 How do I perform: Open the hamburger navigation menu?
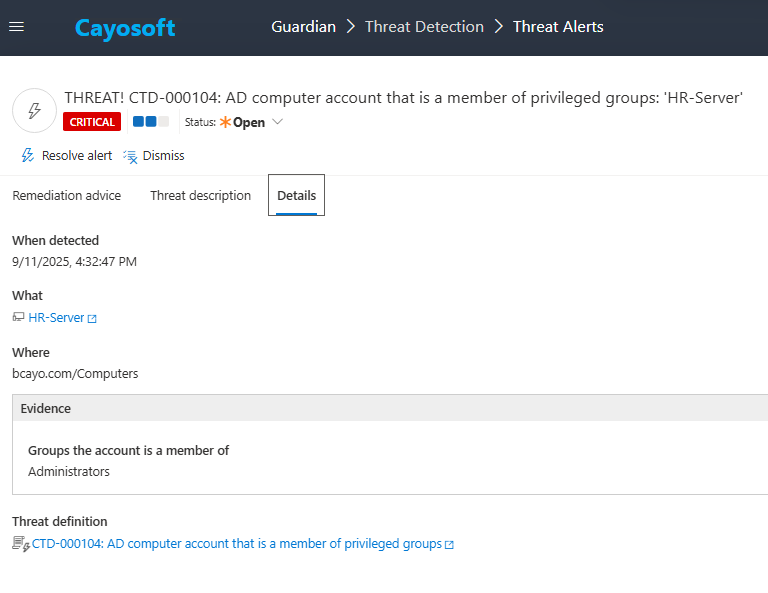pos(16,27)
